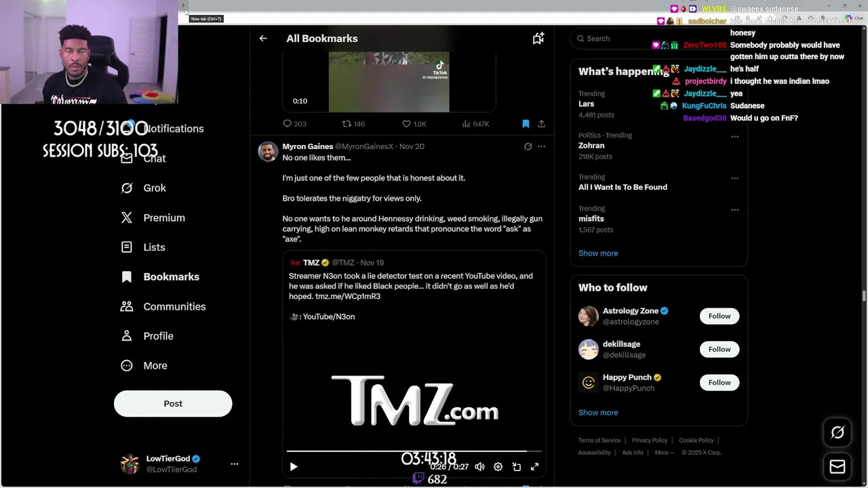Image resolution: width=868 pixels, height=488 pixels.
Task: Go back with the arrow next to All Bookmarks
Action: click(263, 39)
